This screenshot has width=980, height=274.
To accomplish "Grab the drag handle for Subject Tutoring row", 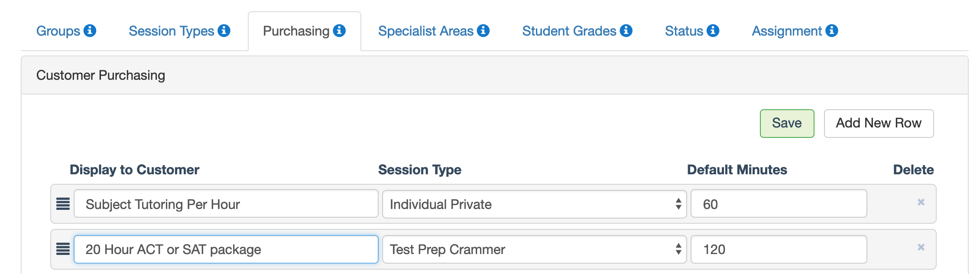I will pos(63,204).
